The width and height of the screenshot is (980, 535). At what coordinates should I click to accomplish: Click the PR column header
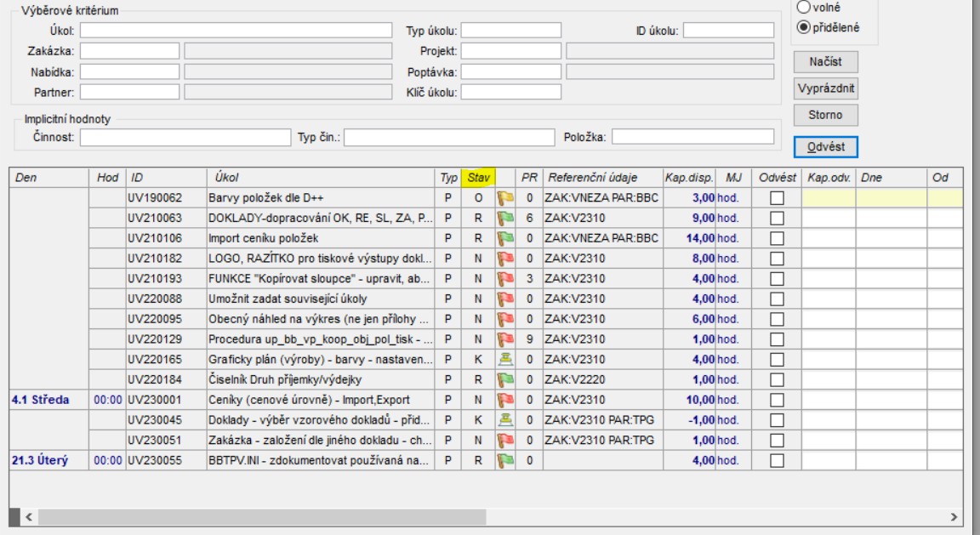tap(529, 178)
